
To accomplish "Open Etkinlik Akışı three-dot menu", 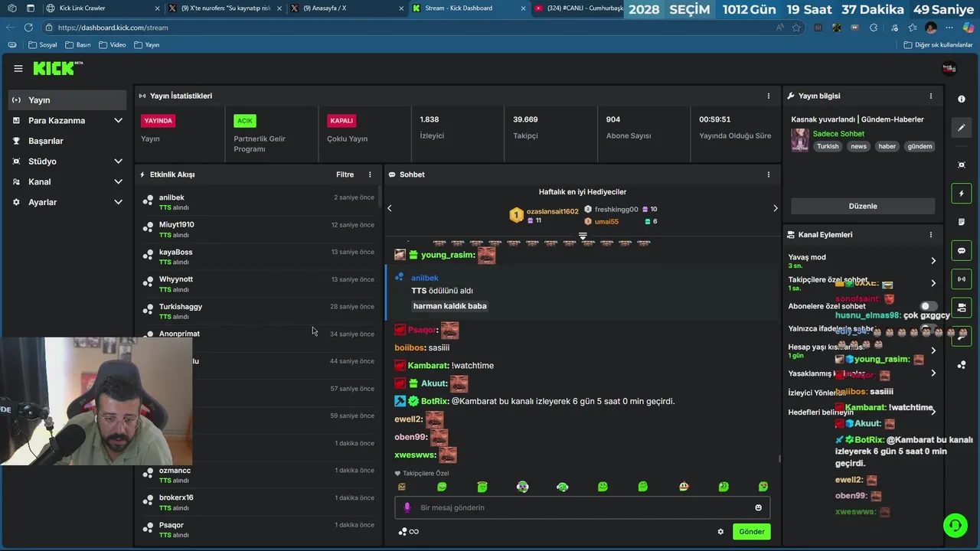I will tap(370, 174).
